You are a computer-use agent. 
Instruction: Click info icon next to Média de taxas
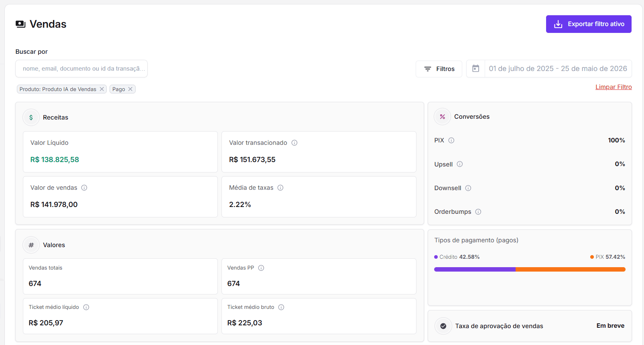[280, 188]
